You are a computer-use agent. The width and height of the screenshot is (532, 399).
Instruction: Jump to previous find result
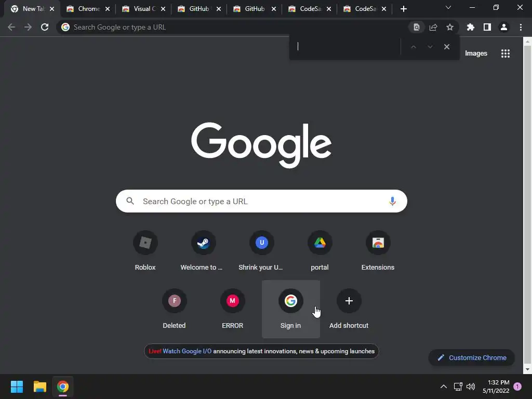tap(413, 47)
